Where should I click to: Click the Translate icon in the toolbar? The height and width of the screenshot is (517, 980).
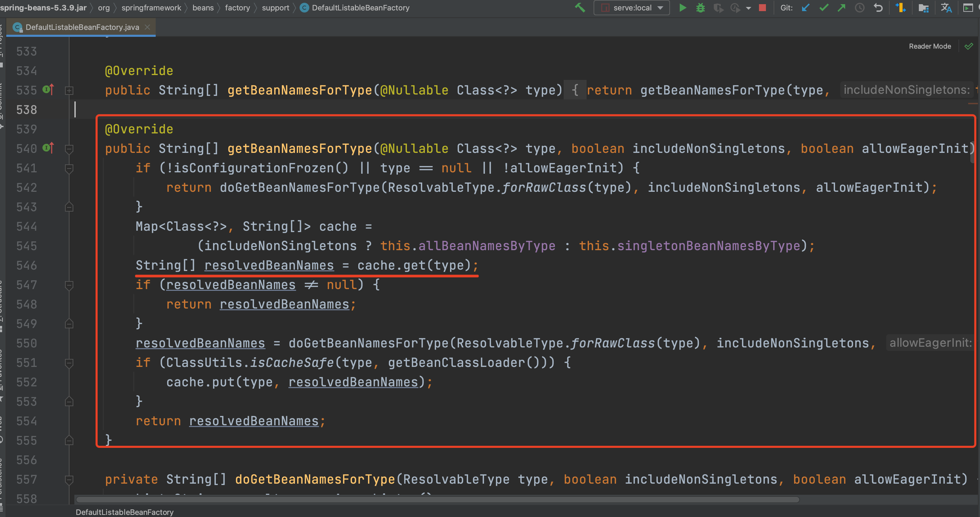tap(946, 8)
